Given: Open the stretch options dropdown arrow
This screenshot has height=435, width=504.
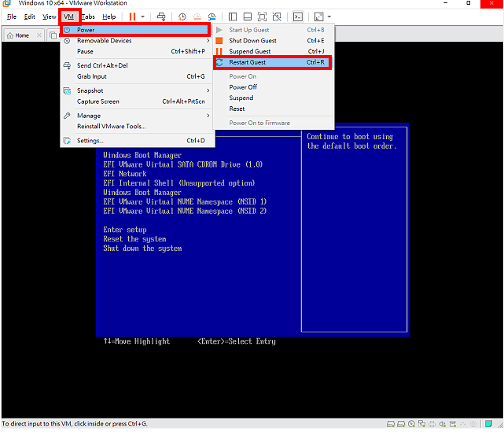Looking at the screenshot, I should [329, 17].
